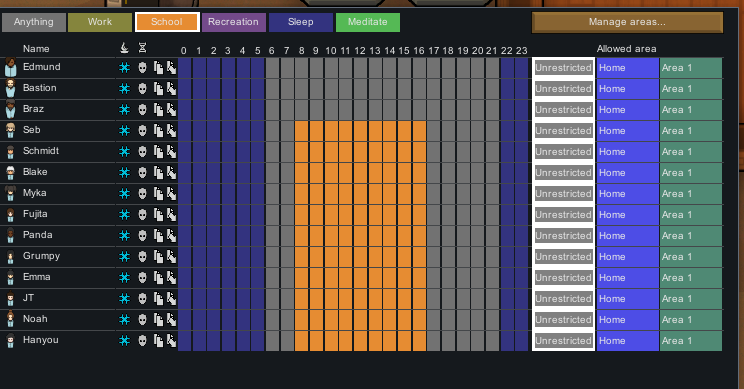Click Seb's gray mask icon
This screenshot has width=744, height=389.
(142, 130)
